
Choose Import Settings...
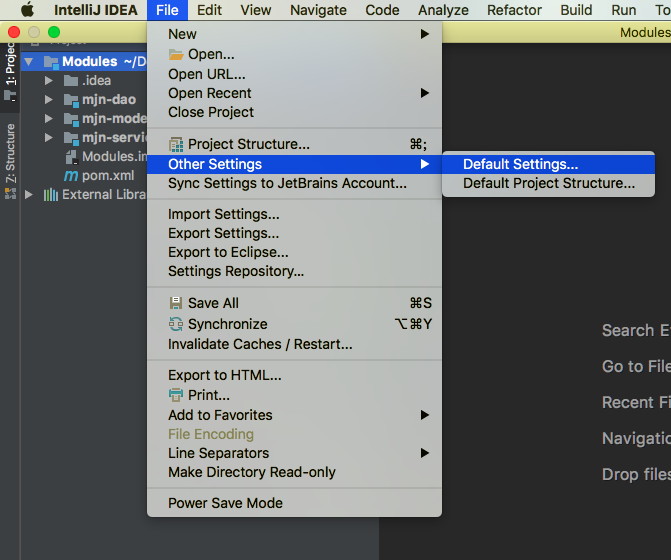pos(294,214)
